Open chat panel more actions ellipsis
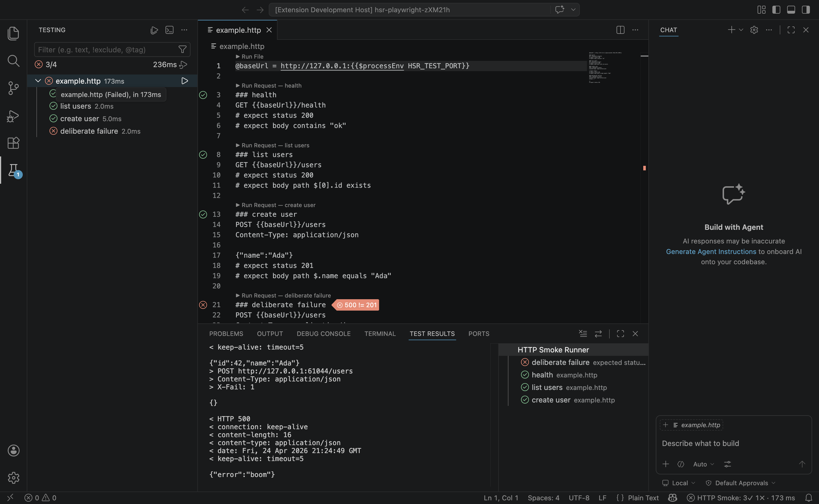The height and width of the screenshot is (504, 819). tap(769, 30)
